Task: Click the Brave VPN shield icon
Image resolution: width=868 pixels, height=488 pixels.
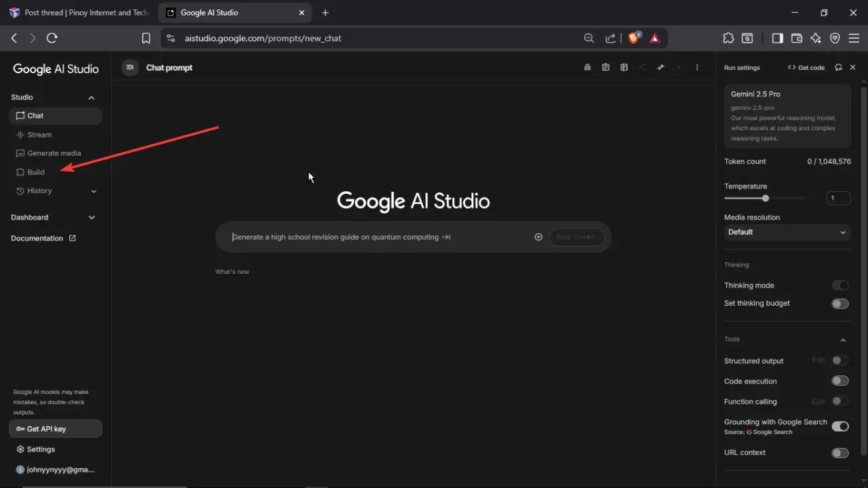Action: pos(835,39)
